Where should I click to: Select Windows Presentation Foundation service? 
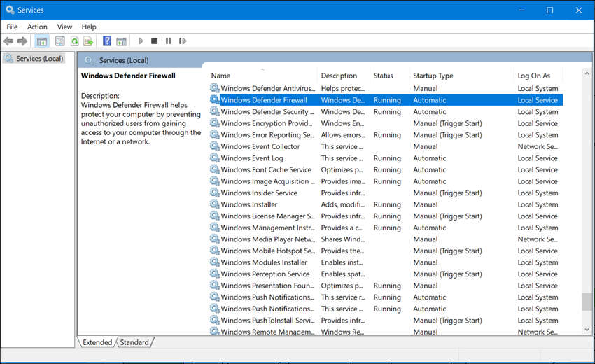click(x=386, y=286)
